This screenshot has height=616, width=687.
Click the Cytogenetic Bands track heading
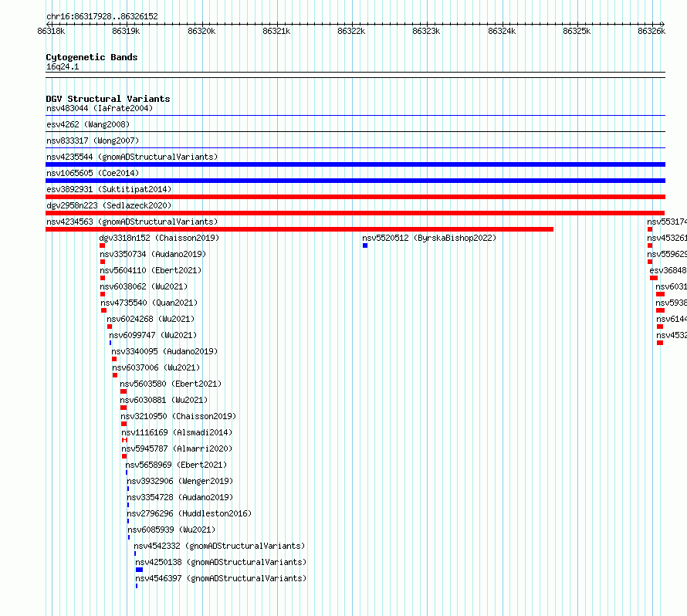point(92,57)
